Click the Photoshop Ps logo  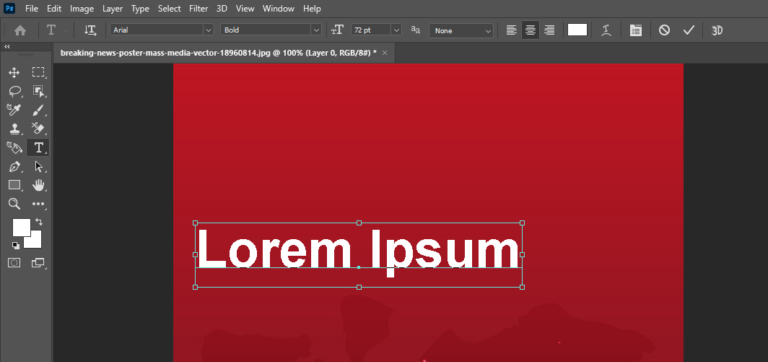(x=9, y=8)
